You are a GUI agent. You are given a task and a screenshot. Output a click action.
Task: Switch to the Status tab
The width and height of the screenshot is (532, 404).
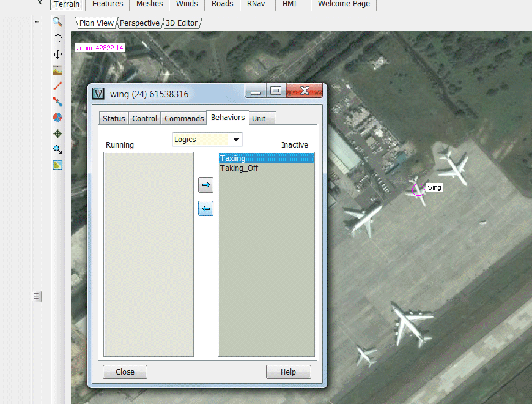[x=114, y=119]
